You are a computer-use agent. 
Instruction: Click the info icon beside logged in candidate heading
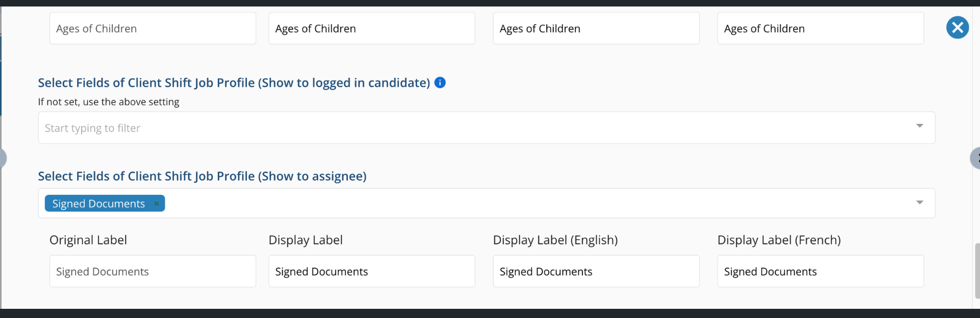(440, 83)
